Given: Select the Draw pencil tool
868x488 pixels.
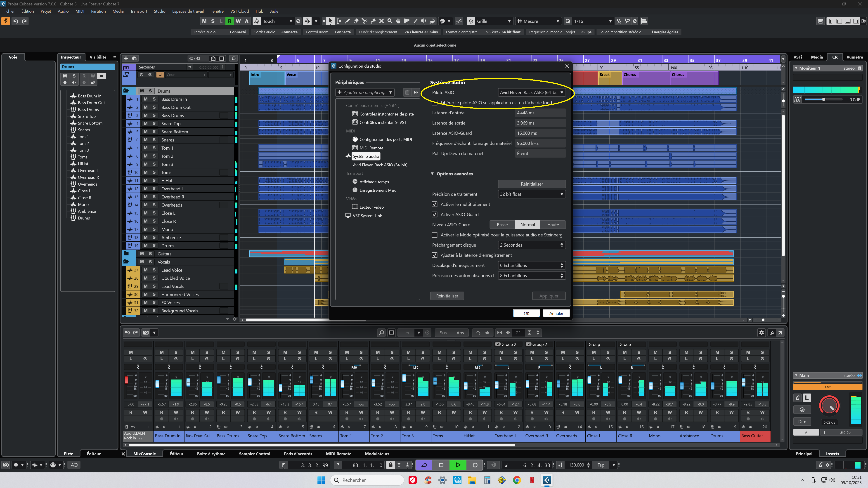Looking at the screenshot, I should click(x=347, y=21).
